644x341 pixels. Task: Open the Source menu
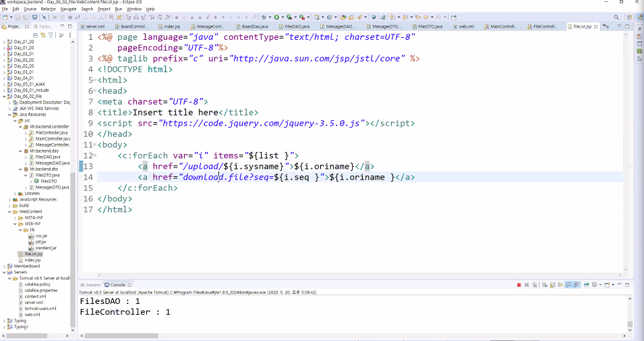[30, 9]
